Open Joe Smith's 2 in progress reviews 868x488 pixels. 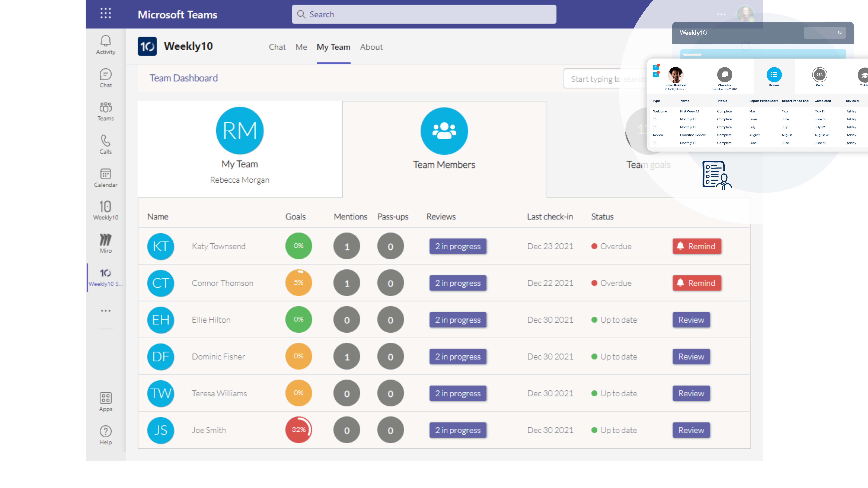[458, 430]
